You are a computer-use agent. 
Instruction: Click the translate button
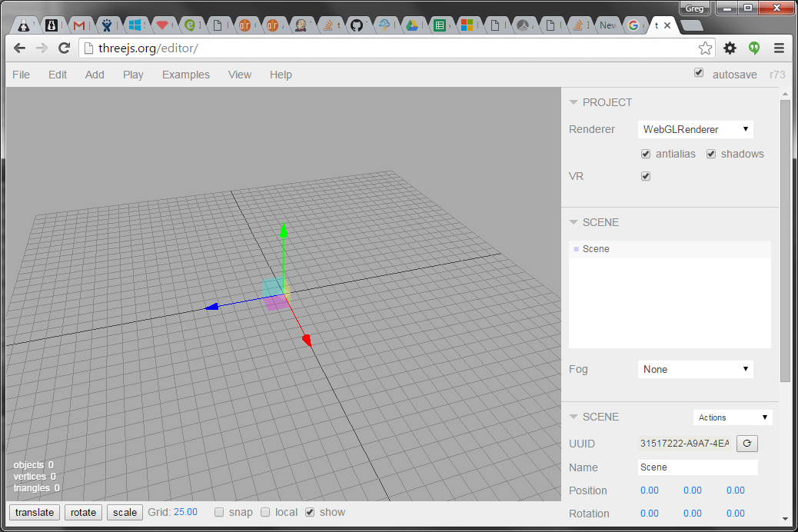click(35, 512)
